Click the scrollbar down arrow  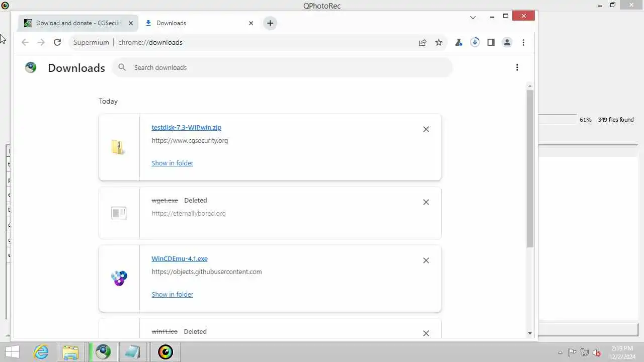click(530, 333)
